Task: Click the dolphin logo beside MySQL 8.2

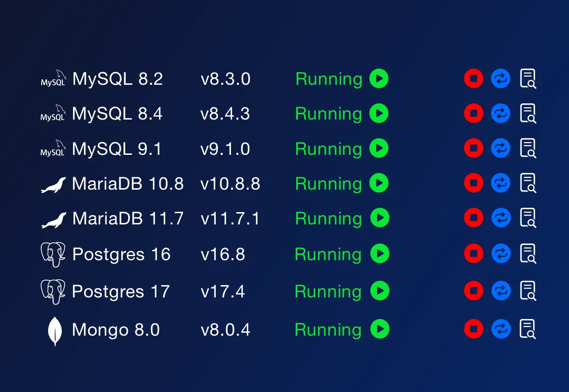Action: [53, 78]
